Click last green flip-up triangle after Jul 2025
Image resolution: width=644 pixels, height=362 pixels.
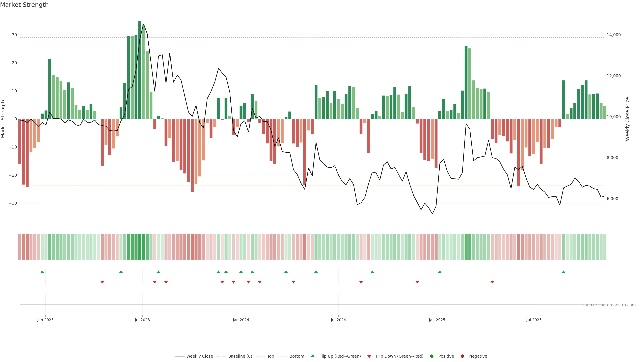563,272
